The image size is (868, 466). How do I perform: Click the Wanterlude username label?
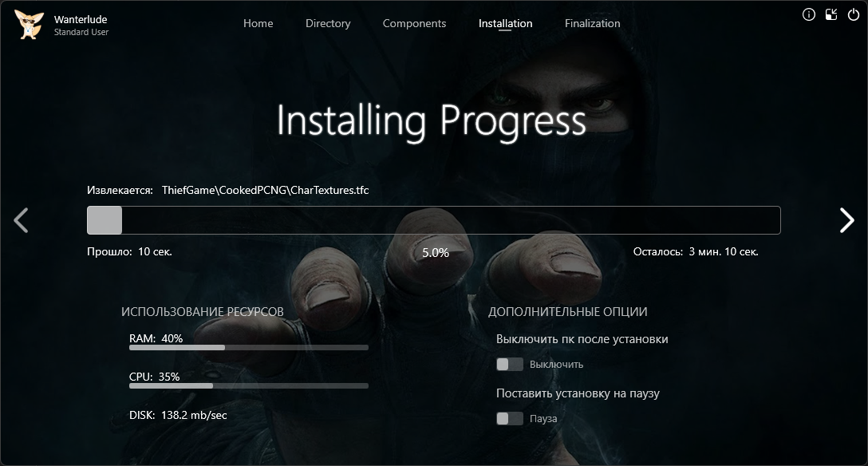pyautogui.click(x=81, y=19)
